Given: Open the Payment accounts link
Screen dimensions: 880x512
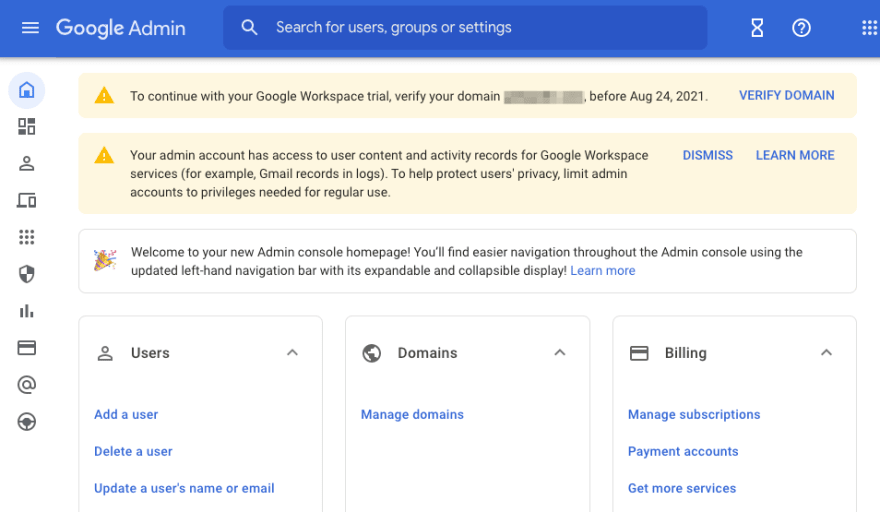Looking at the screenshot, I should pyautogui.click(x=683, y=451).
